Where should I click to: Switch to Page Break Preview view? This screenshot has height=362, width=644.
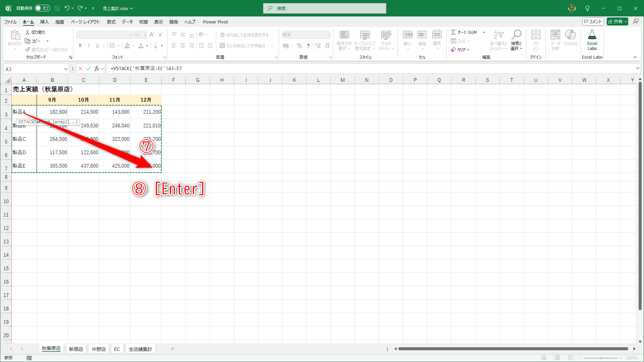[x=571, y=358]
